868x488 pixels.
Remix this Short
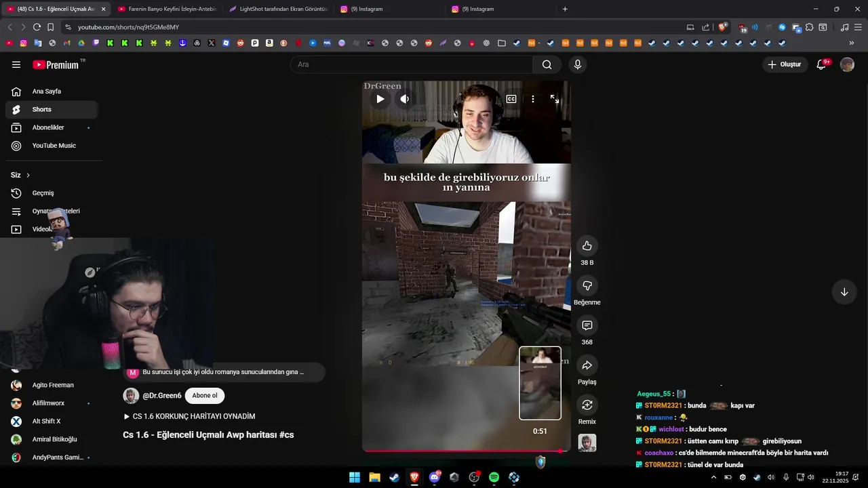tap(587, 405)
